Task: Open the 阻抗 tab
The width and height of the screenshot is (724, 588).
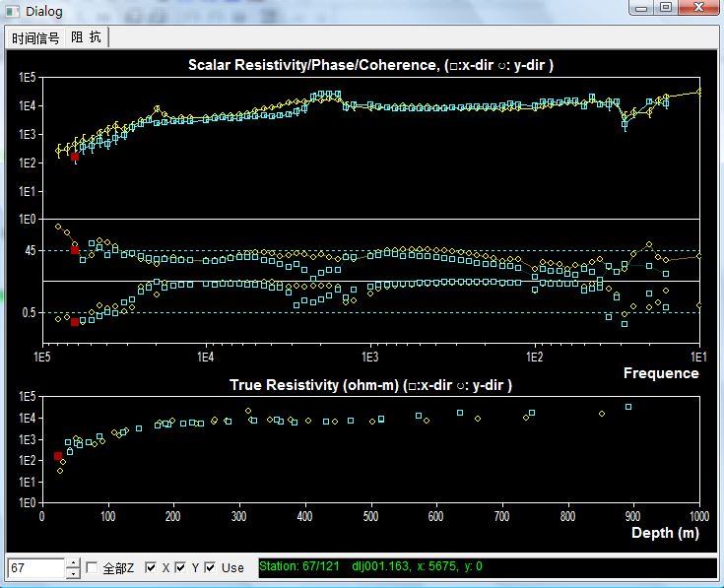Action: pos(87,36)
